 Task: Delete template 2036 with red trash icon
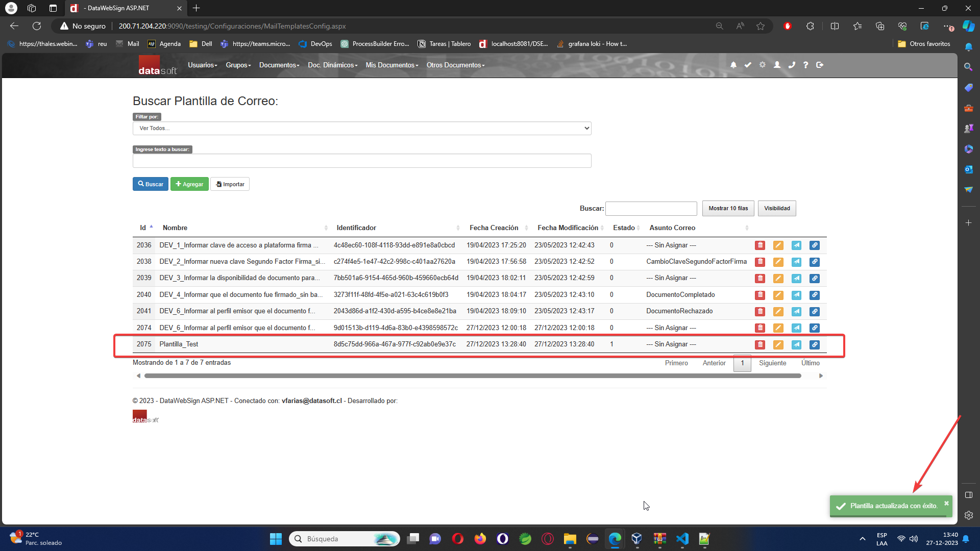pos(760,245)
